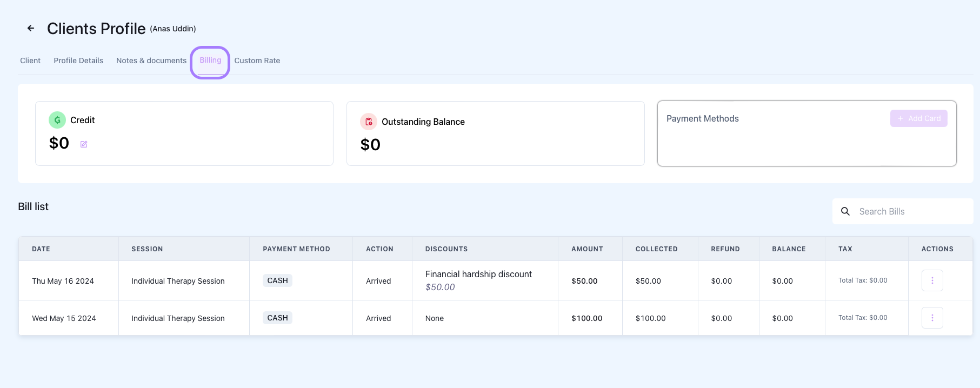This screenshot has width=980, height=388.
Task: Click the back arrow beside Clients Profile
Action: coord(31,28)
